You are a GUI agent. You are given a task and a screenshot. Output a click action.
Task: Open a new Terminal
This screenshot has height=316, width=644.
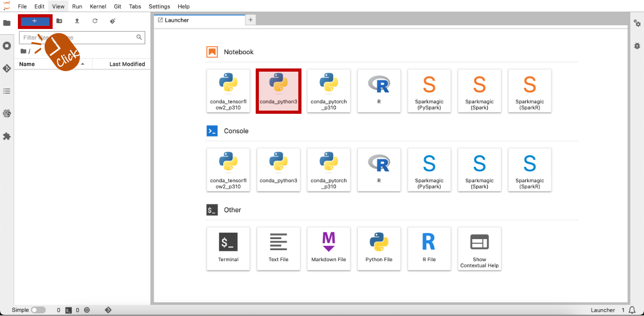(228, 249)
